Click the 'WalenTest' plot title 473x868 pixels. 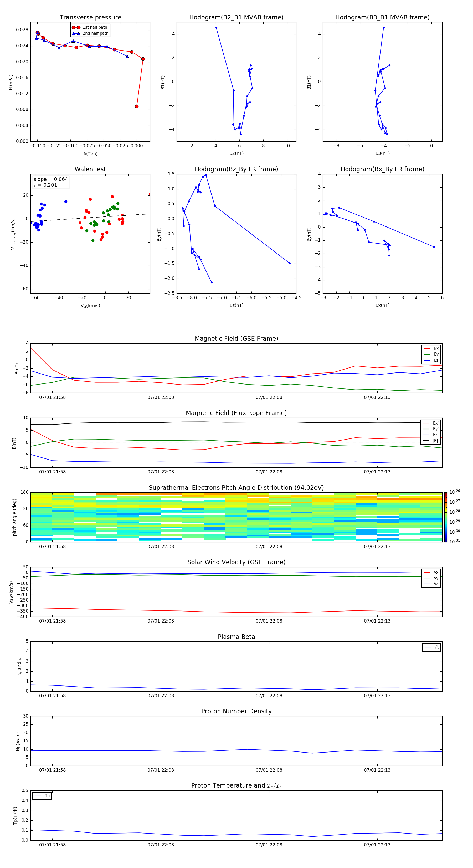point(90,169)
